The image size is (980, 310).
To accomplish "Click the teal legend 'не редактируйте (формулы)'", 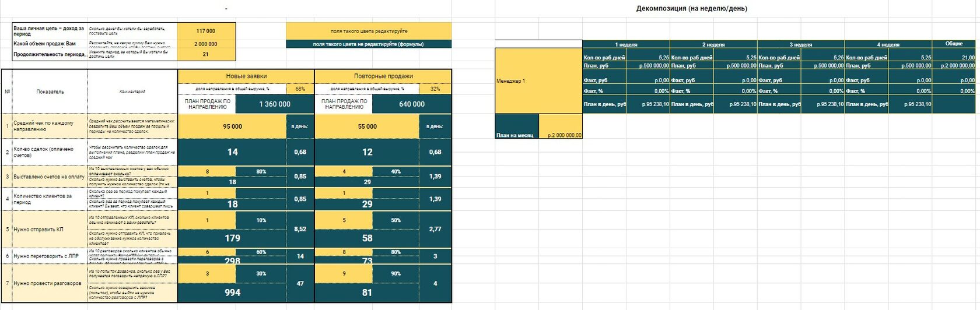I will click(369, 44).
